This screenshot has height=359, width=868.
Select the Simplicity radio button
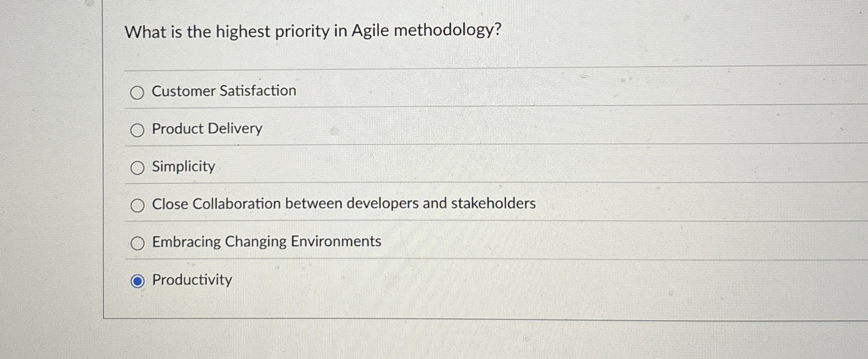coord(138,167)
